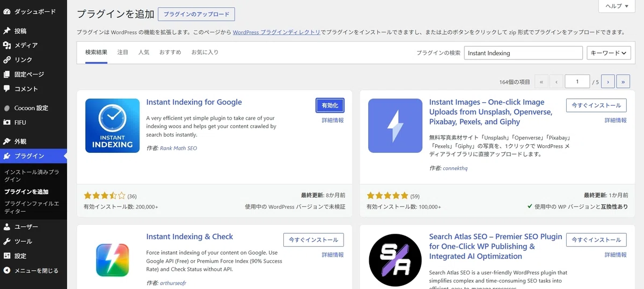644x289 pixels.
Task: Switch to the おすすめ tab
Action: [170, 53]
